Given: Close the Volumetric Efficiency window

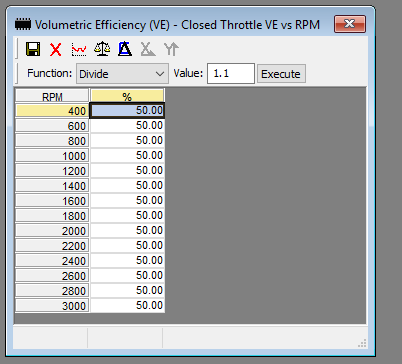Looking at the screenshot, I should point(350,24).
